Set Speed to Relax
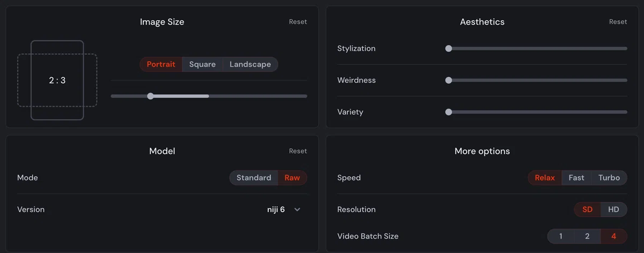This screenshot has height=253, width=644. point(545,178)
